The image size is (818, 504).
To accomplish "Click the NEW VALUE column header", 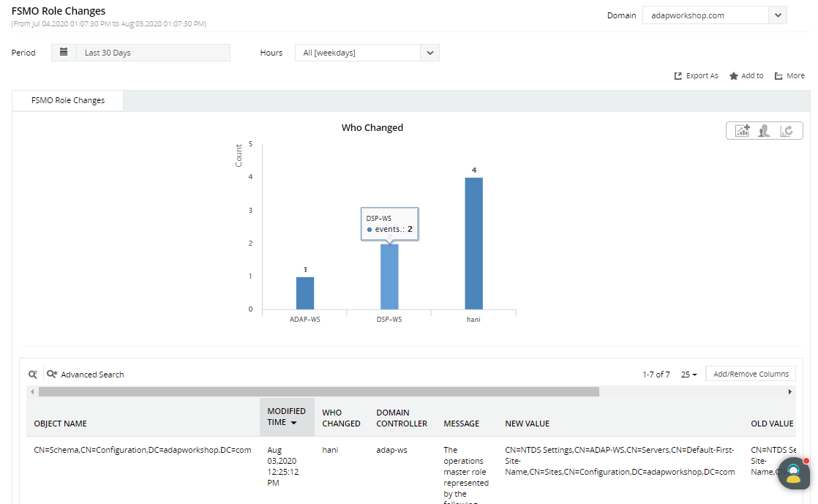I will (x=527, y=424).
